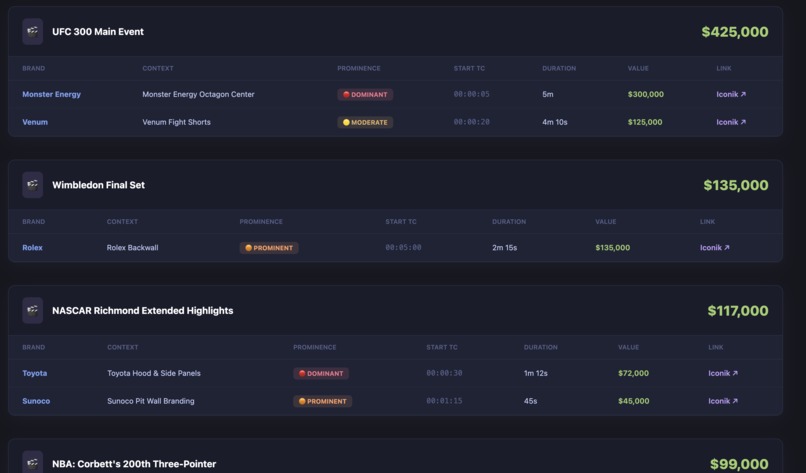Click the 1m 12s duration value
806x473 pixels.
(536, 373)
